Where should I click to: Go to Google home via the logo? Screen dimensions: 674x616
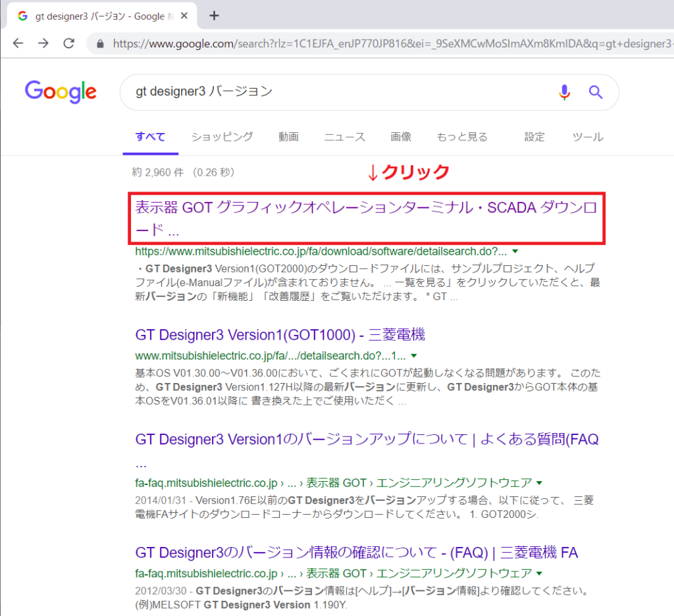tap(61, 91)
